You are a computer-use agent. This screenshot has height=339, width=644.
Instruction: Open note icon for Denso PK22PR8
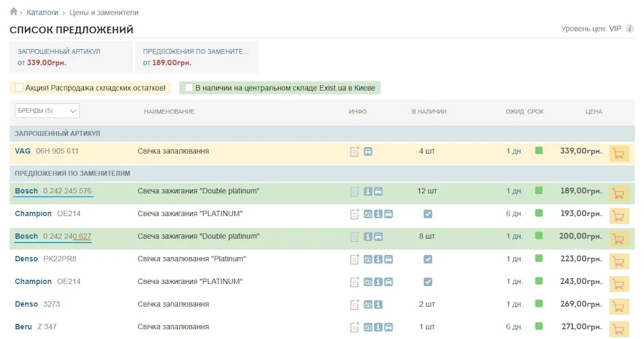[x=354, y=260]
